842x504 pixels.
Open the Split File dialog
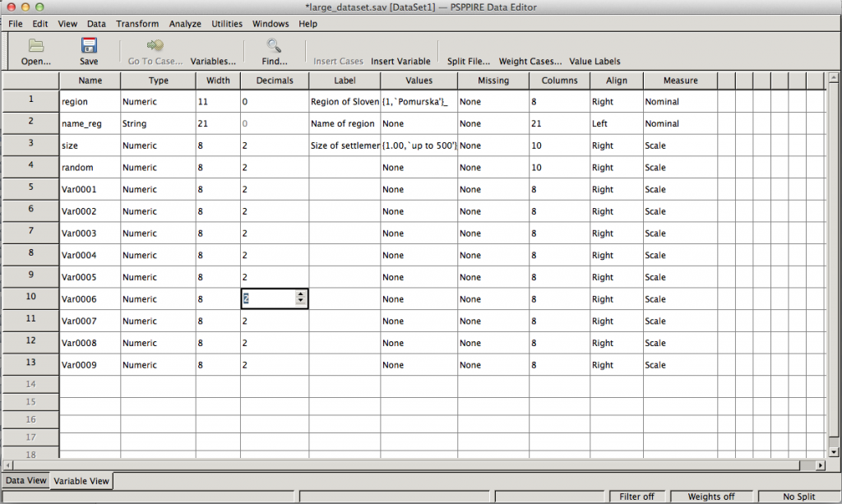(x=468, y=61)
